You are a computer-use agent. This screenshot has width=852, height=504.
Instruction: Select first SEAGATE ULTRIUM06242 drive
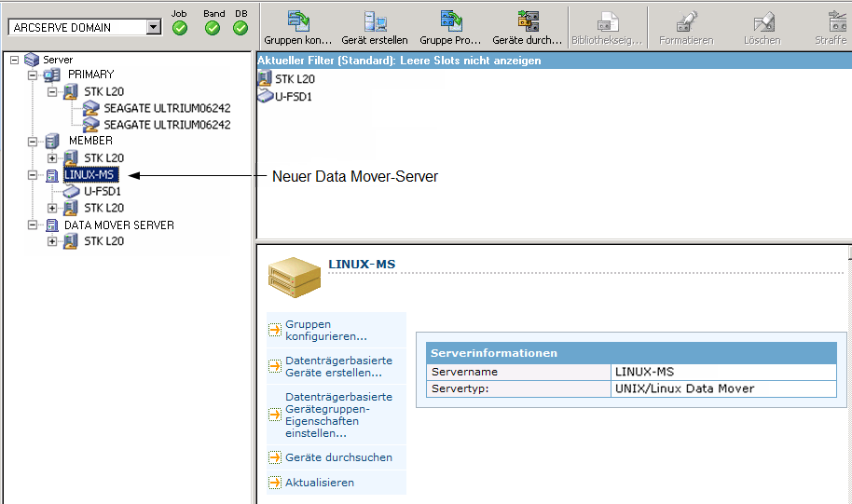[x=166, y=108]
